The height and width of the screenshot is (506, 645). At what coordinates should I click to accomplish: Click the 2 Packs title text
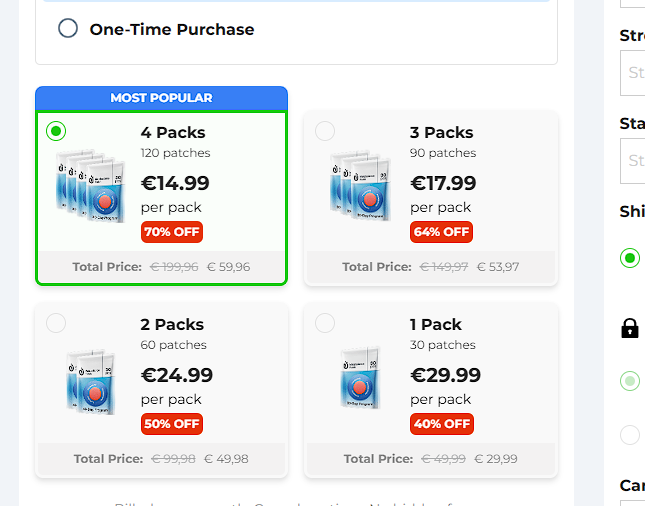click(x=172, y=324)
